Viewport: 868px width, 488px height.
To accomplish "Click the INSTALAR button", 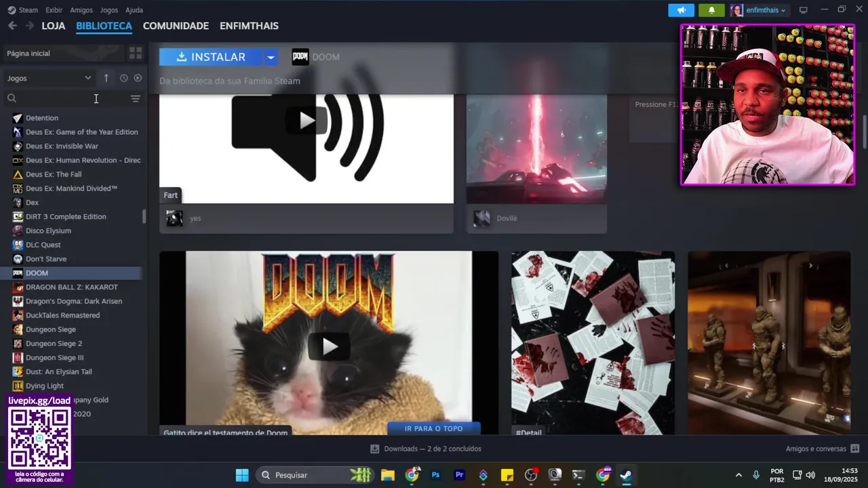I will click(211, 57).
